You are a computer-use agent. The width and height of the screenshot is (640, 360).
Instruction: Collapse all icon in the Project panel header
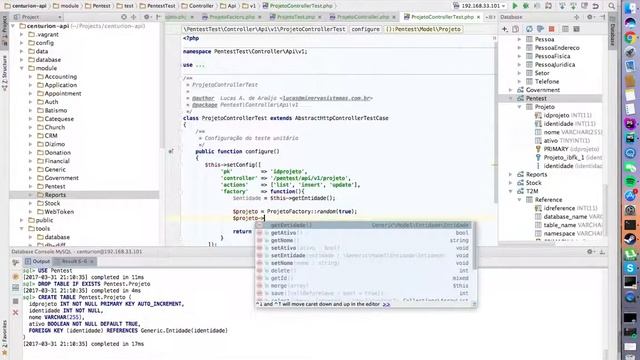click(133, 17)
